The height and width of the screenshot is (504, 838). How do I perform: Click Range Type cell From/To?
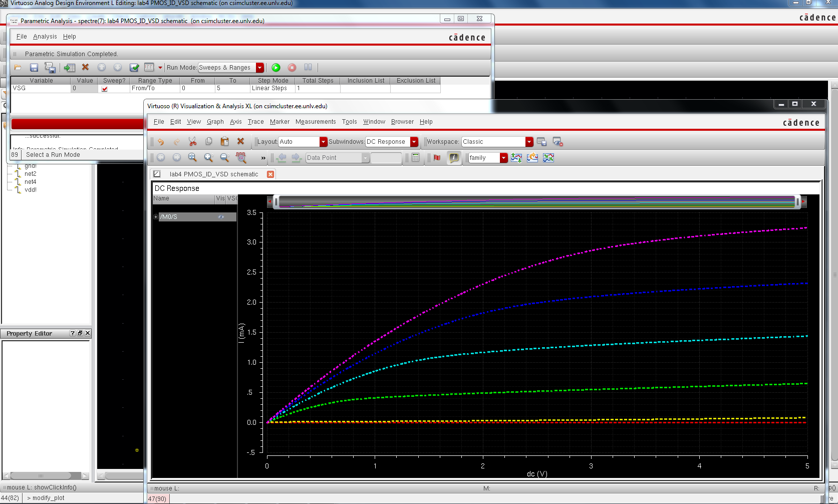(155, 88)
